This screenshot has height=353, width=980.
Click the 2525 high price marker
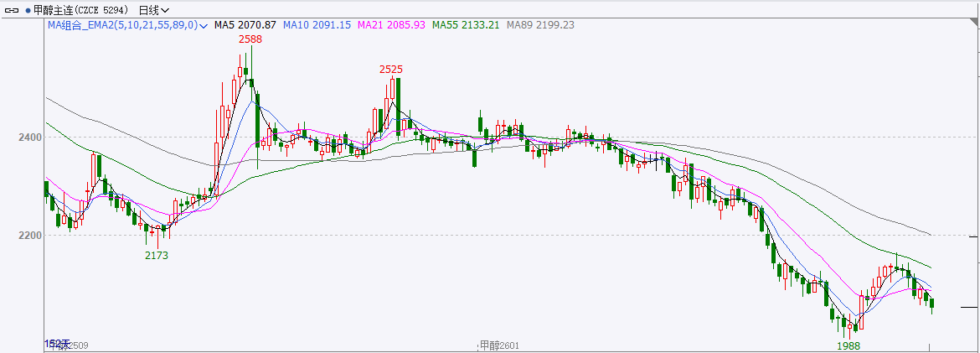(390, 69)
